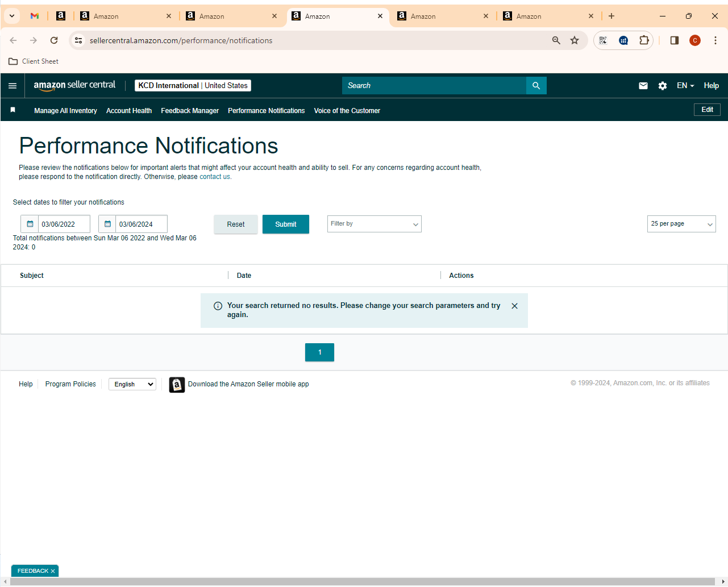Click the Amazon Seller app icon
Image resolution: width=728 pixels, height=587 pixels.
(x=177, y=385)
